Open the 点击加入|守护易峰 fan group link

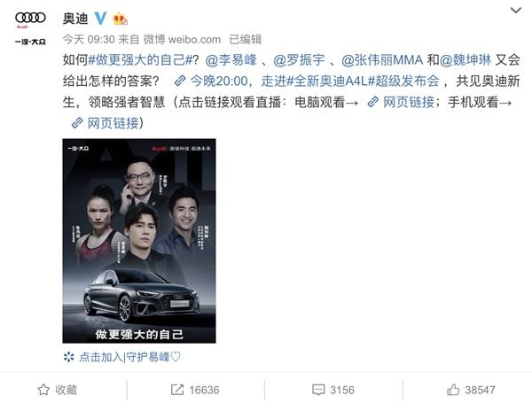point(130,357)
